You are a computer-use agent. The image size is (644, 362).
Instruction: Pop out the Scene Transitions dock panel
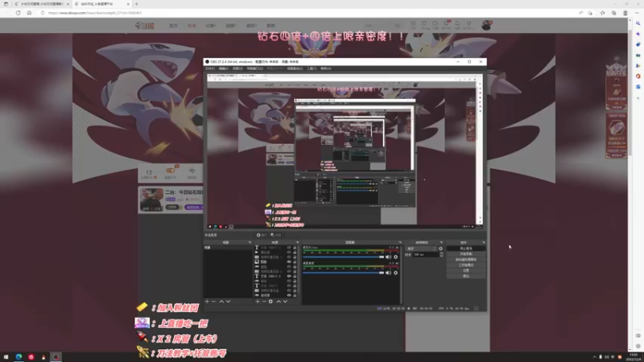coord(441,243)
